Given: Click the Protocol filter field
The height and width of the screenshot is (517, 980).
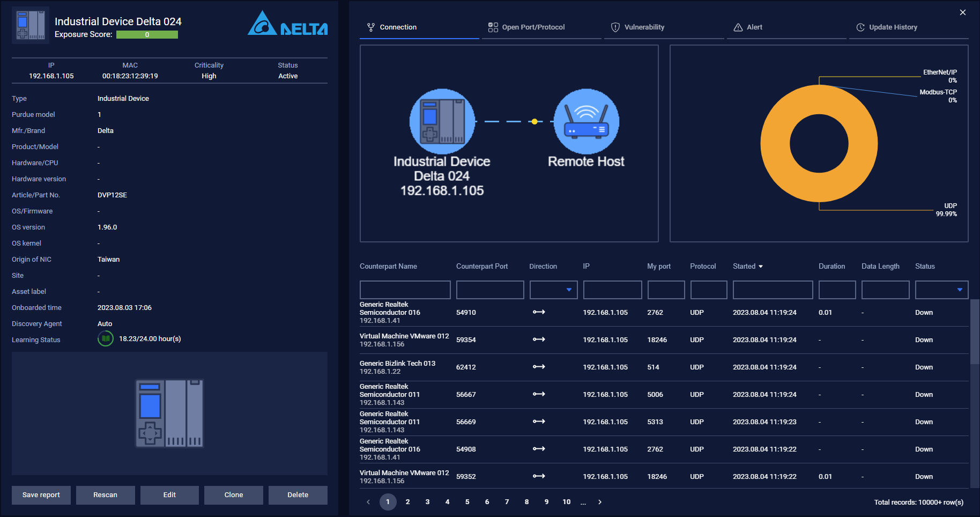Looking at the screenshot, I should click(709, 290).
